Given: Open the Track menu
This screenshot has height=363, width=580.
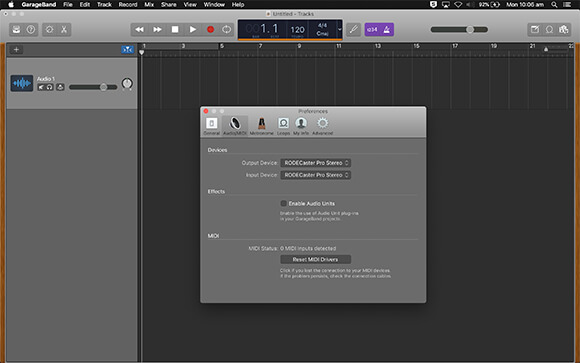Looking at the screenshot, I should pos(104,4).
